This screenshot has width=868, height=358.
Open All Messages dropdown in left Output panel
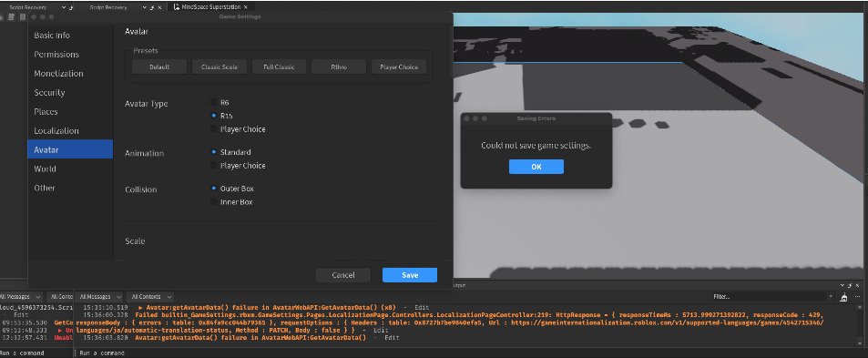point(20,297)
